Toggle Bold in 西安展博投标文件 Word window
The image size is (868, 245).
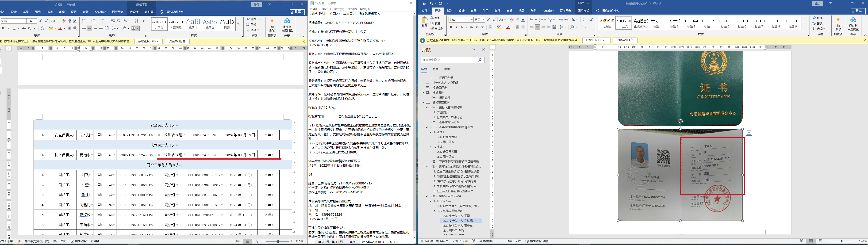(451, 27)
